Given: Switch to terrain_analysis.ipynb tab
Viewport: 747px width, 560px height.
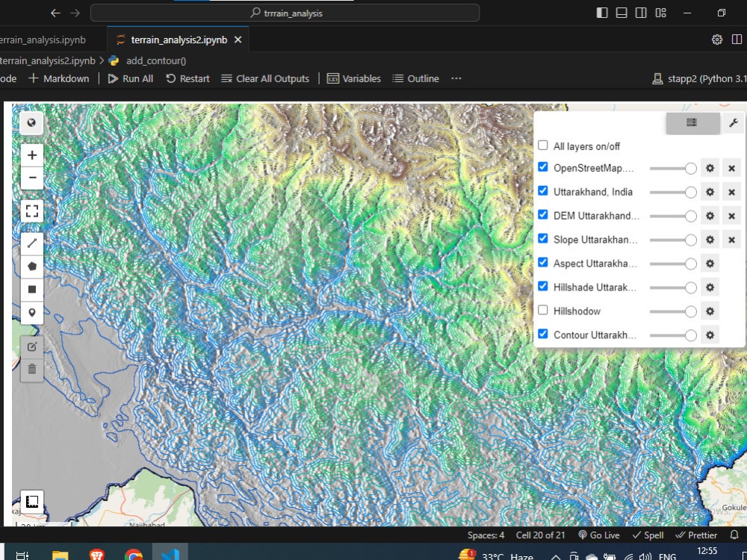Looking at the screenshot, I should point(43,40).
